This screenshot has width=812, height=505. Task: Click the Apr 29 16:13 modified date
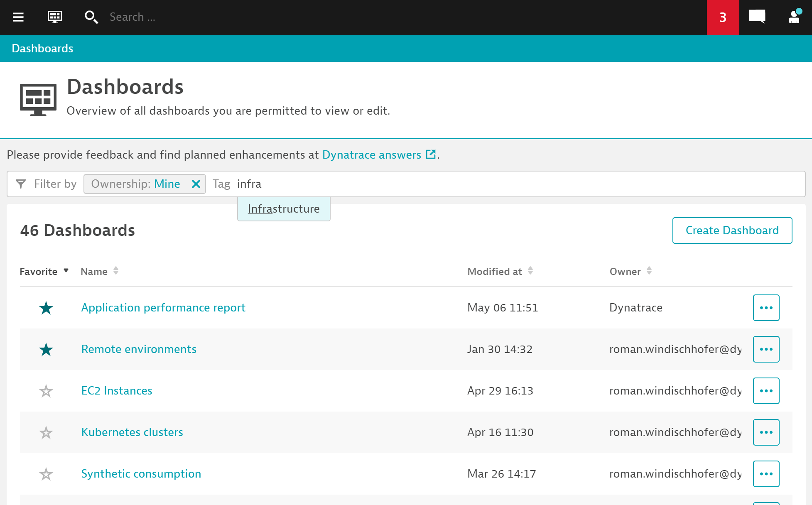coord(500,391)
